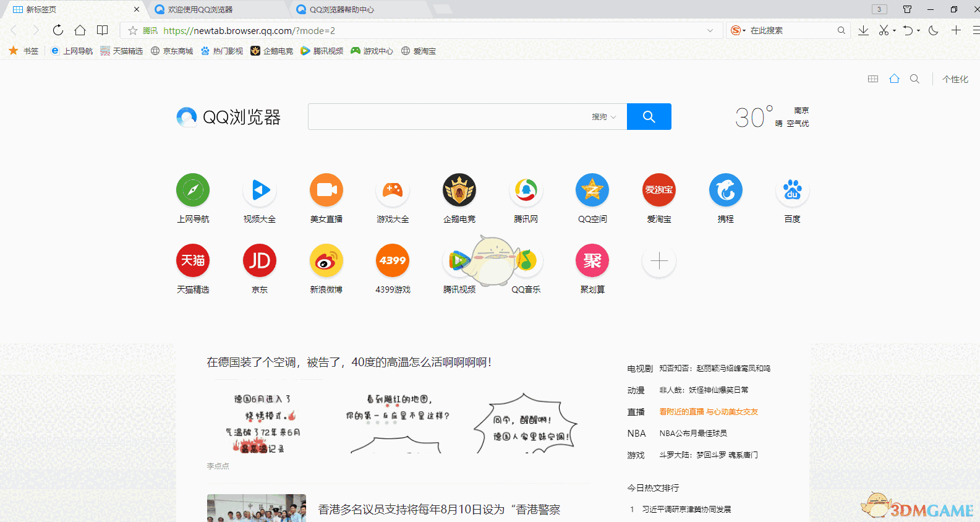Open the screenshot scissors tool
This screenshot has height=522, width=980.
tap(884, 30)
